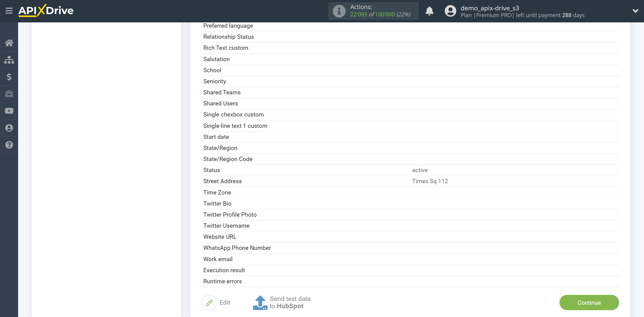The height and width of the screenshot is (317, 644).
Task: Select the Time Zone row
Action: pyautogui.click(x=410, y=193)
